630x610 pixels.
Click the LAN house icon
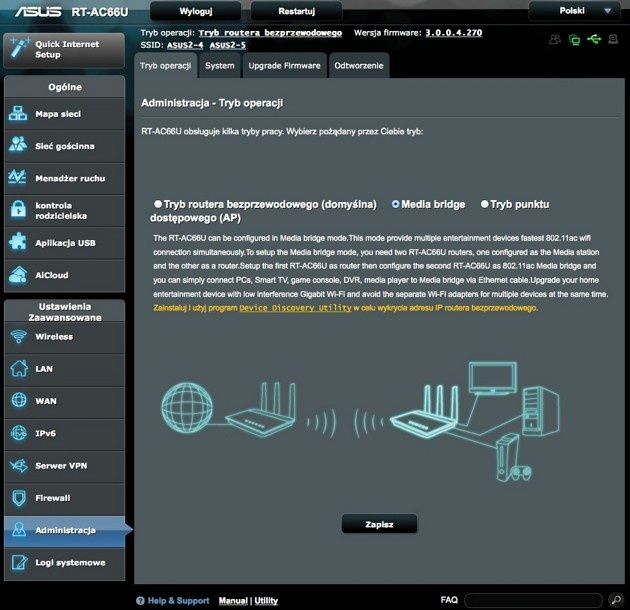click(19, 368)
